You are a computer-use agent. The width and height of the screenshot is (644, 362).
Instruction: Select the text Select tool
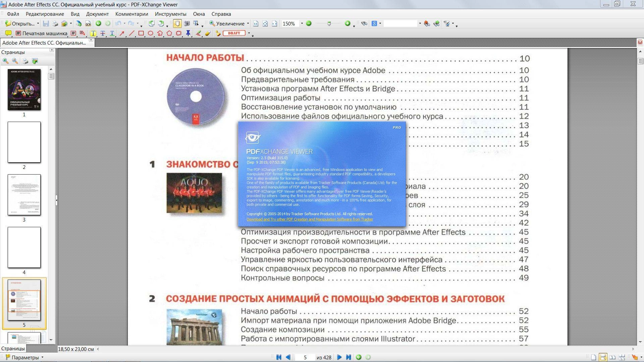(196, 23)
